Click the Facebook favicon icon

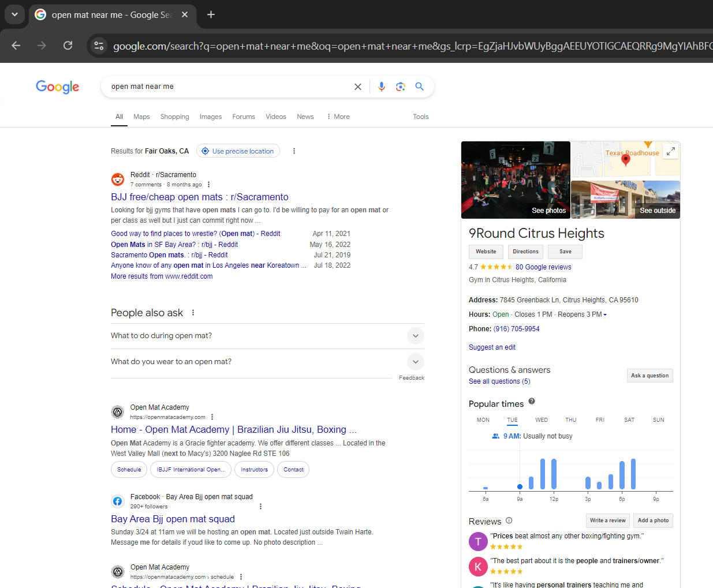pos(118,501)
